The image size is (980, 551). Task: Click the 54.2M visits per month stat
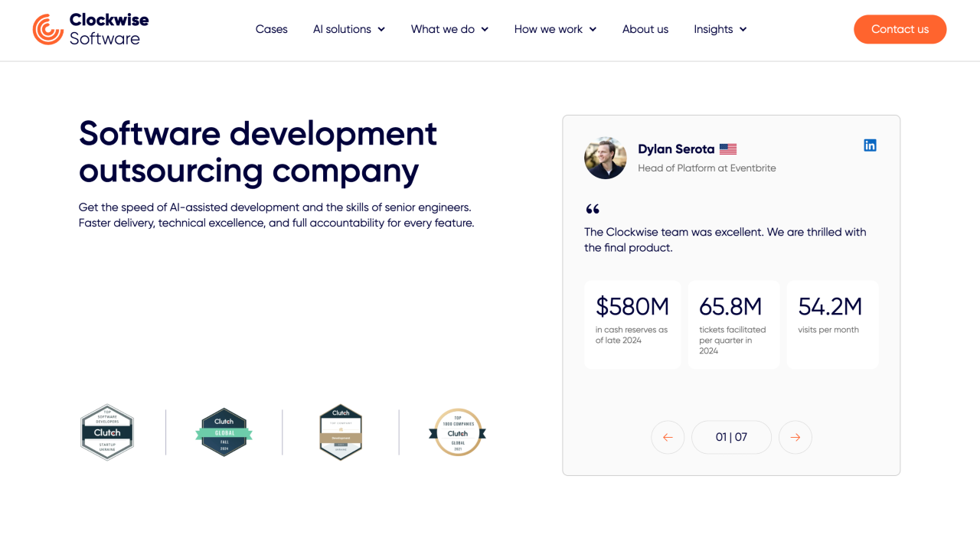pyautogui.click(x=833, y=324)
